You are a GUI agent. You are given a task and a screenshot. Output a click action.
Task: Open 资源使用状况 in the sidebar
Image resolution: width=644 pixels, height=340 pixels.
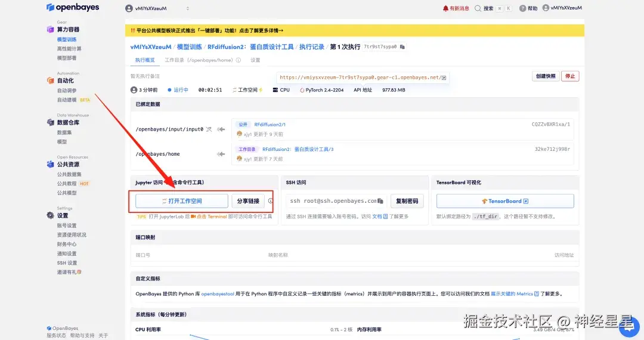point(72,234)
